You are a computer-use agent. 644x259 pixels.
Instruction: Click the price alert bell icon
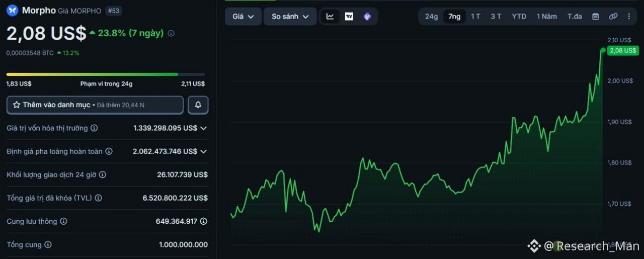(x=198, y=105)
